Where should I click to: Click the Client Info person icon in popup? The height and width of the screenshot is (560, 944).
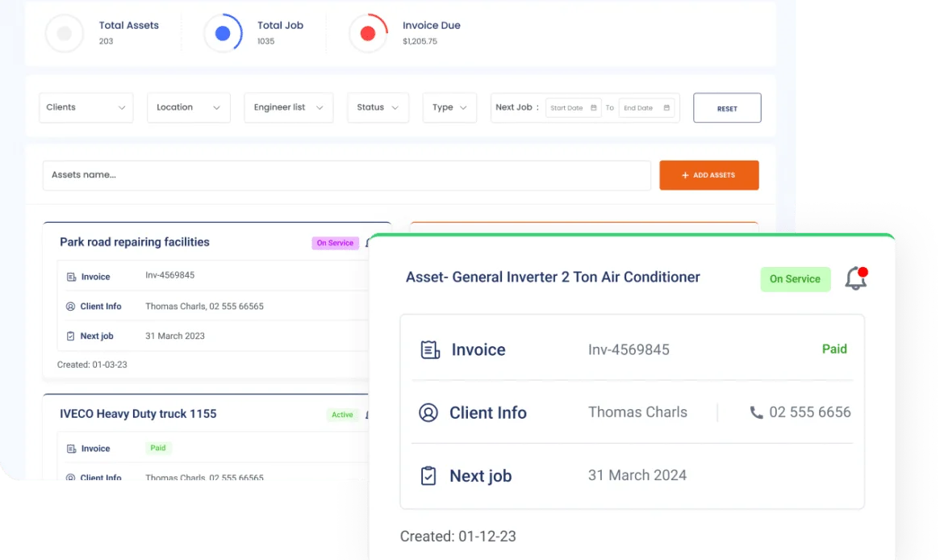click(428, 412)
